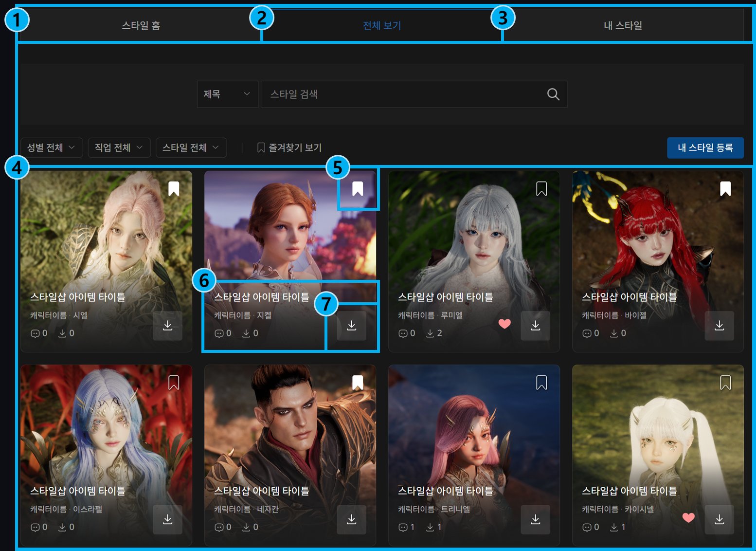756x551 pixels.
Task: Expand the 성별 전체 gender filter
Action: pos(52,147)
